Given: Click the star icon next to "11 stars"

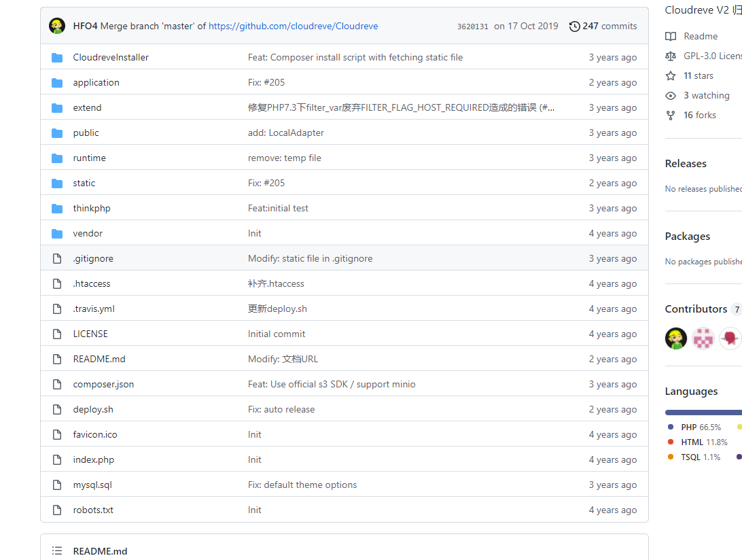Looking at the screenshot, I should click(671, 75).
